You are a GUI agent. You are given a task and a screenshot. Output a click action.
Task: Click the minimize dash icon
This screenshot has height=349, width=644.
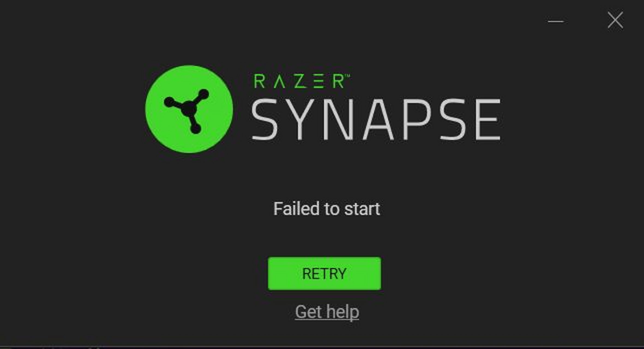tap(556, 21)
